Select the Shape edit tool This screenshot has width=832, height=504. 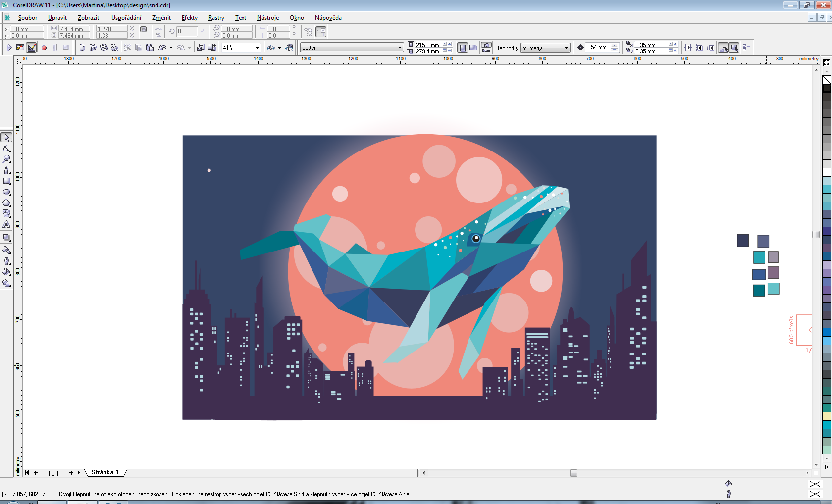pyautogui.click(x=6, y=149)
